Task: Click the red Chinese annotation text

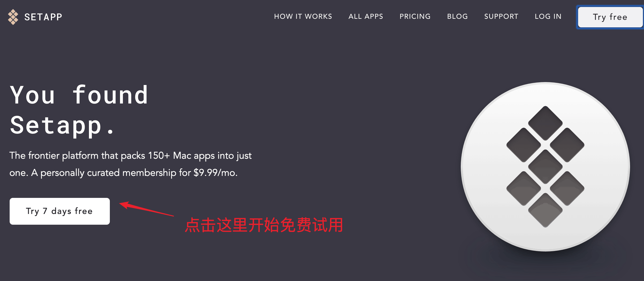Action: click(264, 225)
